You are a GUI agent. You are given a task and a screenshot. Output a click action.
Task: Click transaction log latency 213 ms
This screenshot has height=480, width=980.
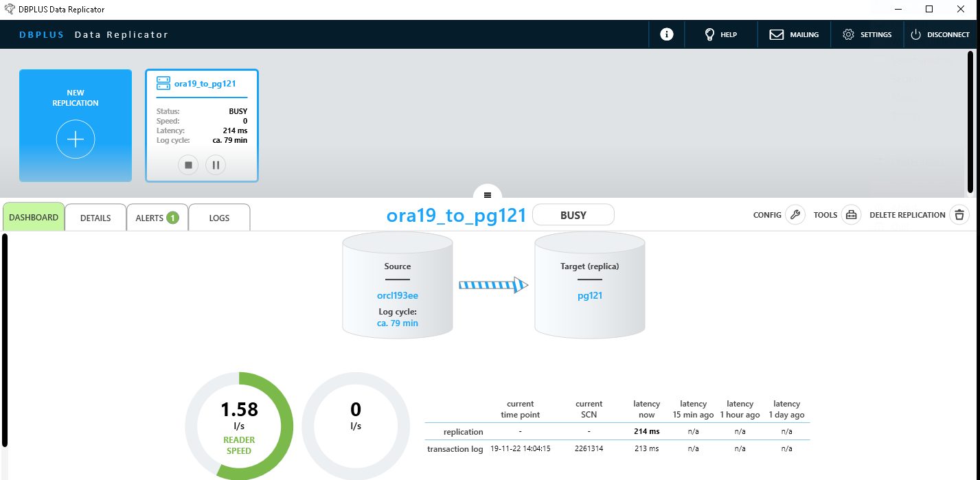pyautogui.click(x=646, y=448)
